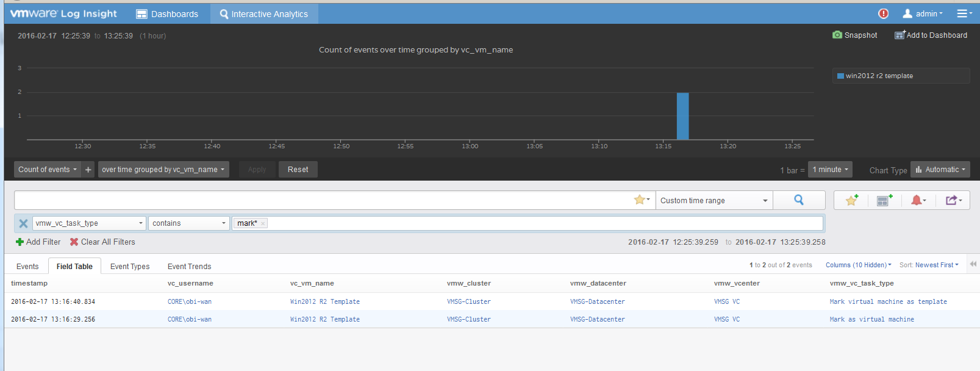Switch to Field Table tab
The height and width of the screenshot is (371, 980).
click(74, 266)
